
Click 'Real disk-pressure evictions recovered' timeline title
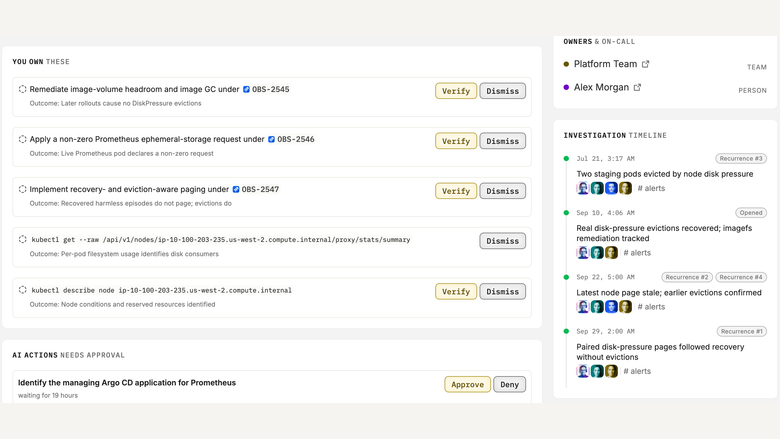pyautogui.click(x=664, y=233)
